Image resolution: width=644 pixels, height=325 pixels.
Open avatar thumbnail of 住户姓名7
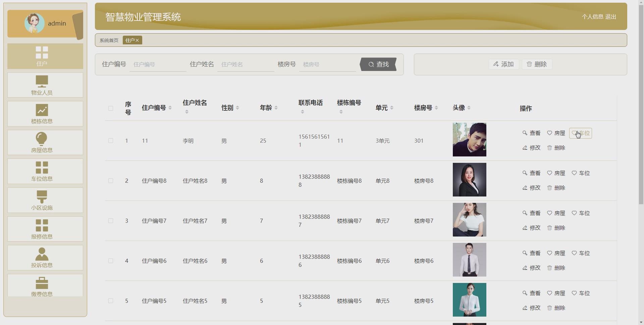click(x=470, y=220)
